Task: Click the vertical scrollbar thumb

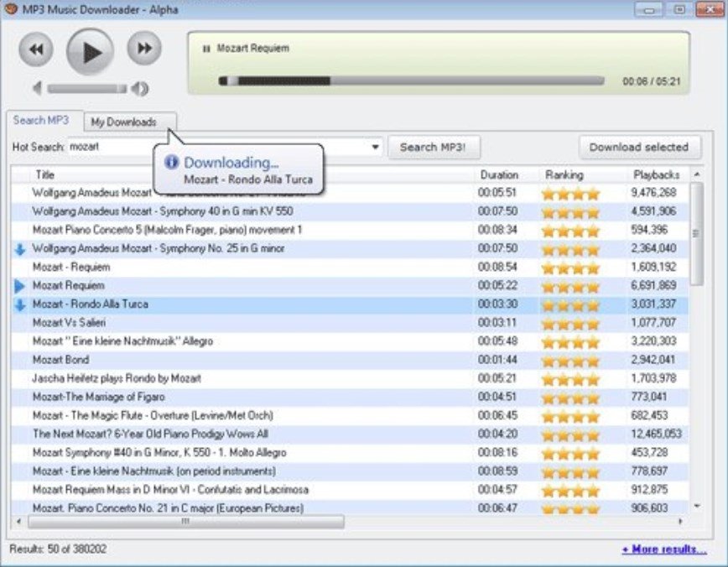Action: [696, 233]
